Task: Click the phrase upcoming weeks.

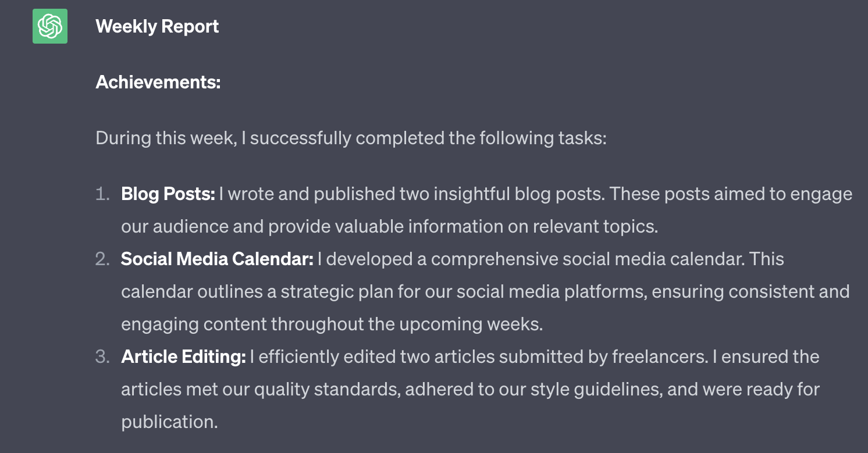Action: click(471, 324)
